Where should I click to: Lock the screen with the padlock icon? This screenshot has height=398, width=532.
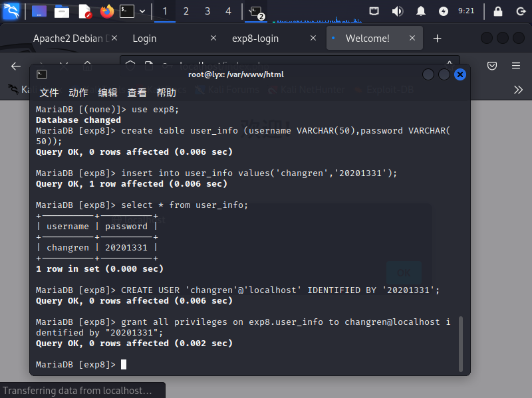[497, 11]
